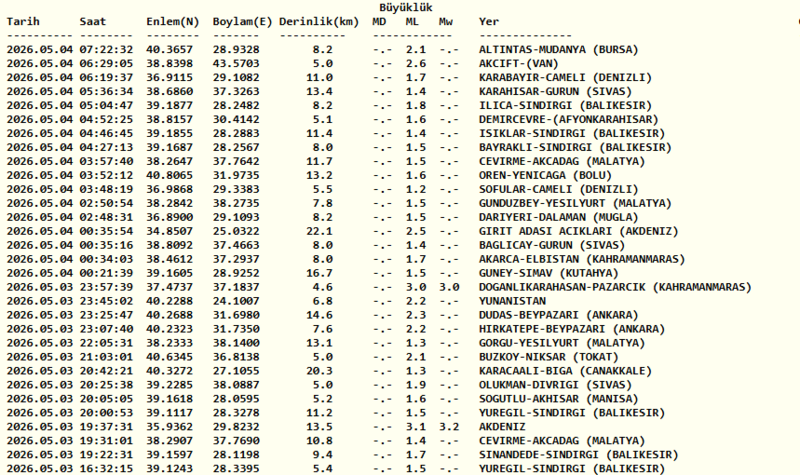The height and width of the screenshot is (475, 800).
Task: Click the Derinlik(km) column header
Action: 319,22
